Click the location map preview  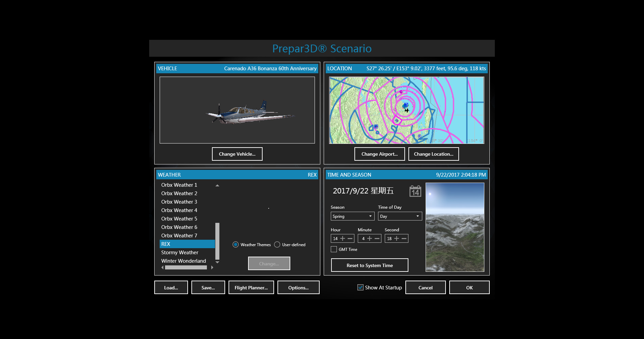pos(406,110)
